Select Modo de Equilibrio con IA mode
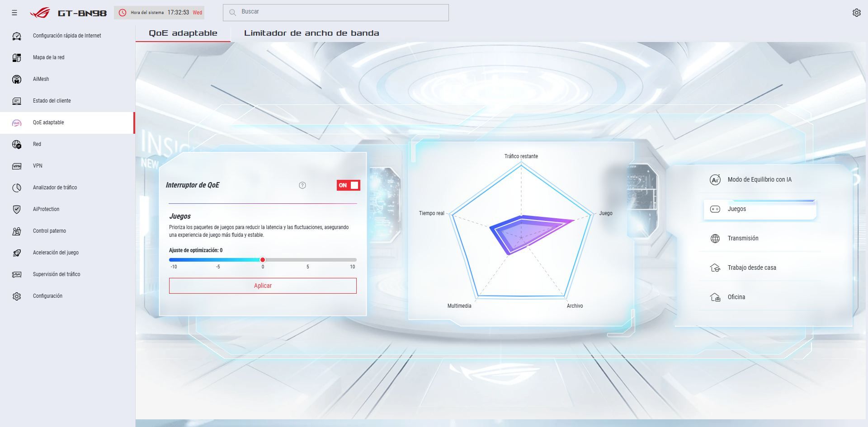The width and height of the screenshot is (868, 427). tap(759, 179)
